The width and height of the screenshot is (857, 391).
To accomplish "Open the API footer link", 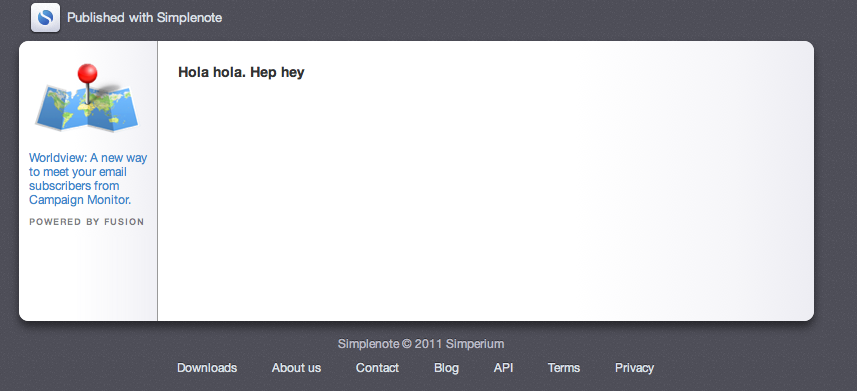I will tap(503, 368).
